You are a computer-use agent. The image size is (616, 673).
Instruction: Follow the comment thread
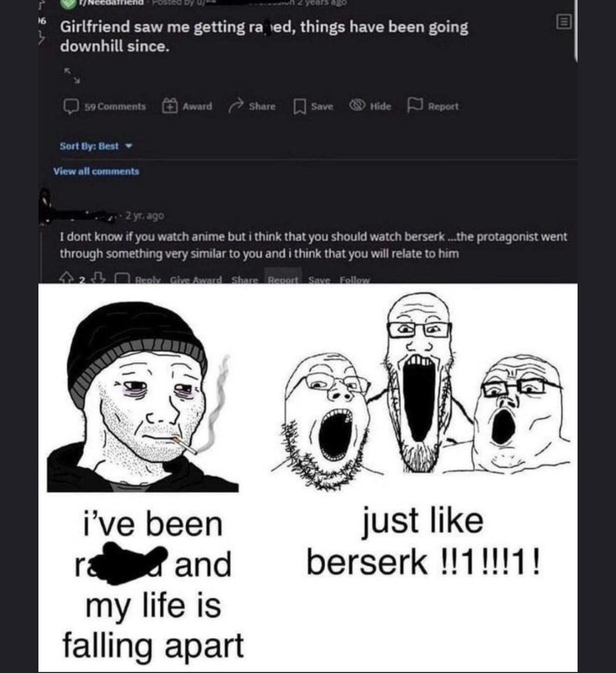tap(355, 279)
